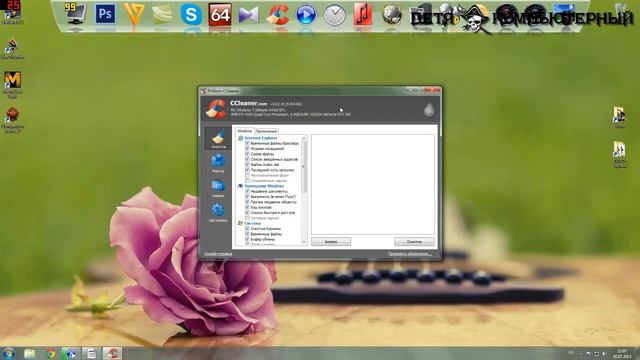The image size is (640, 360).
Task: Open the Online Help link at bottom left
Action: (218, 254)
